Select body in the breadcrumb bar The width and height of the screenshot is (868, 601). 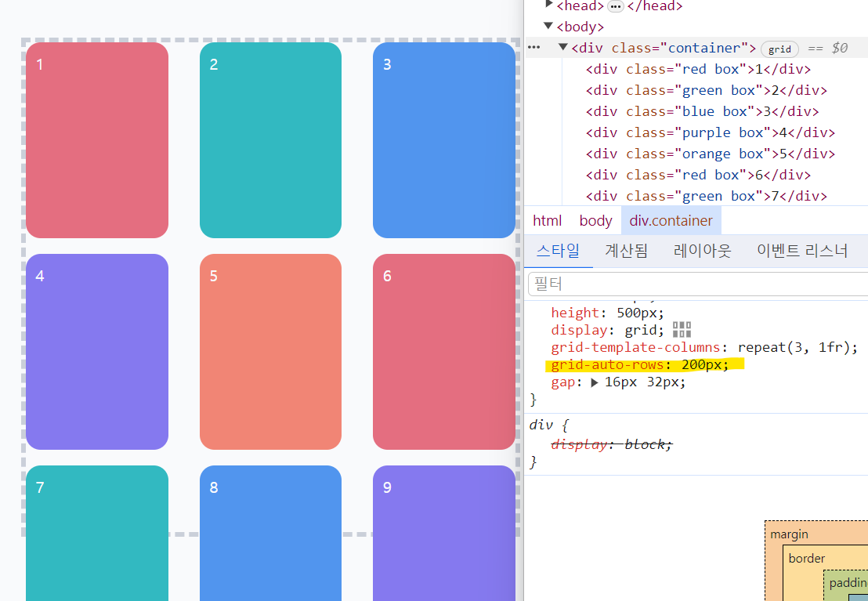click(x=595, y=220)
